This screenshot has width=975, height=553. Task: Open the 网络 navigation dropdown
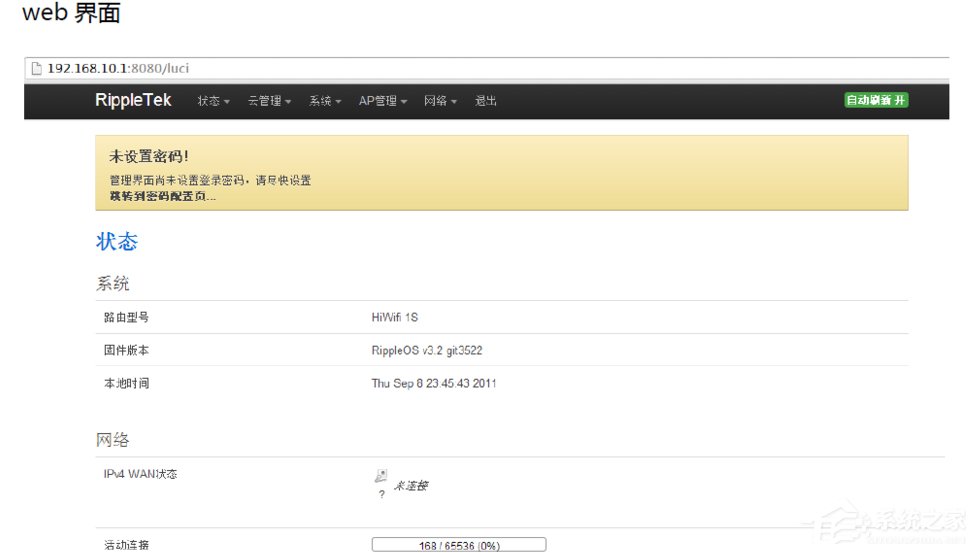(440, 101)
